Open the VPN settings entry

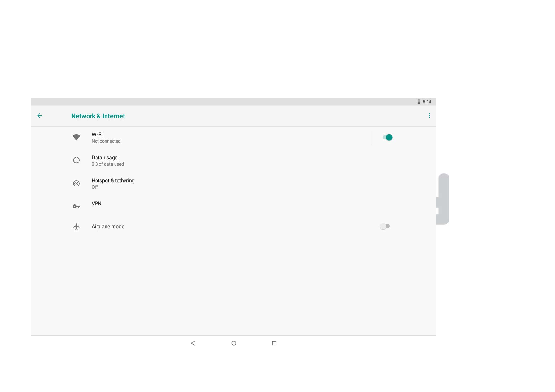click(234, 206)
